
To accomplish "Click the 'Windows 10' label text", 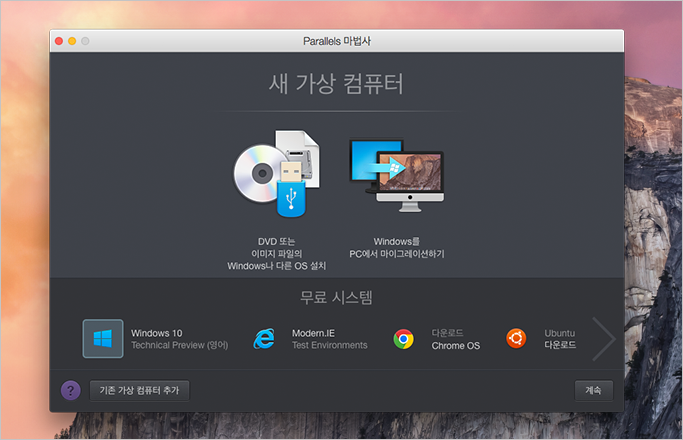I will click(157, 333).
